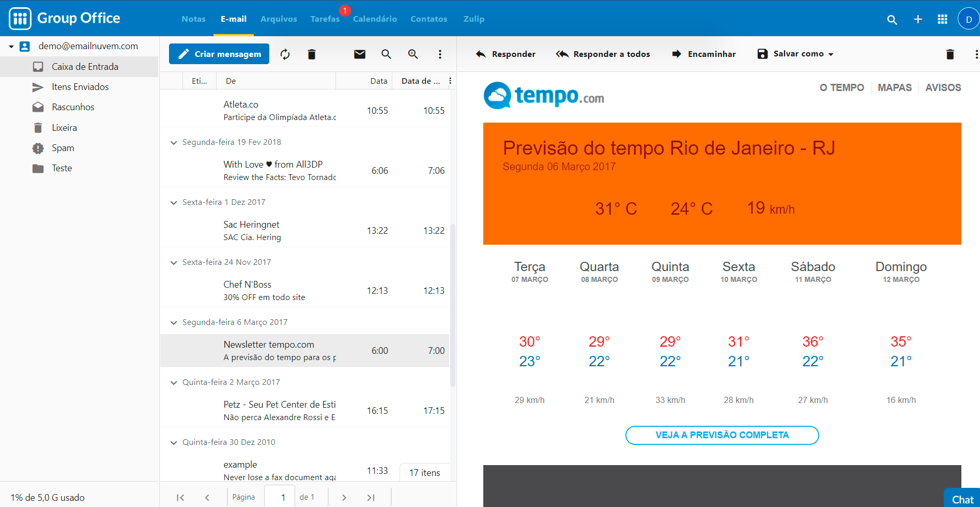Viewport: 980px width, 507px height.
Task: Switch to the Calendário tab
Action: (375, 19)
